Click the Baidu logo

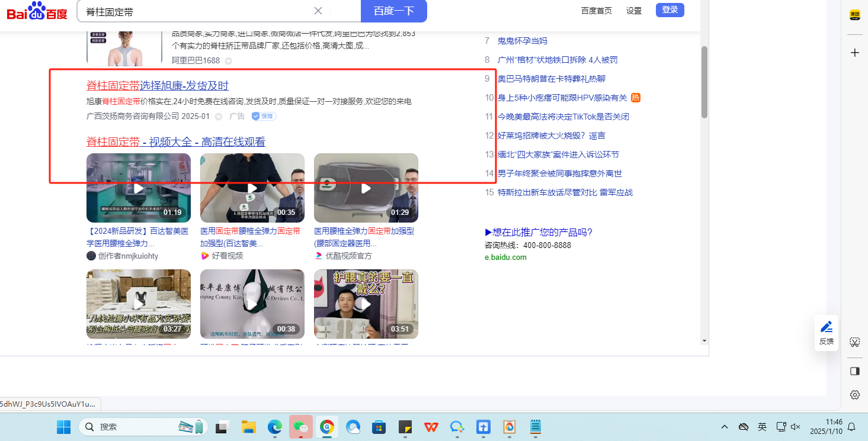(x=37, y=11)
